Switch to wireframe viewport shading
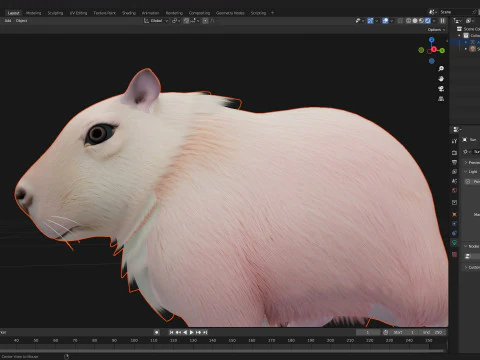Viewport: 480px width, 360px height. coord(408,21)
